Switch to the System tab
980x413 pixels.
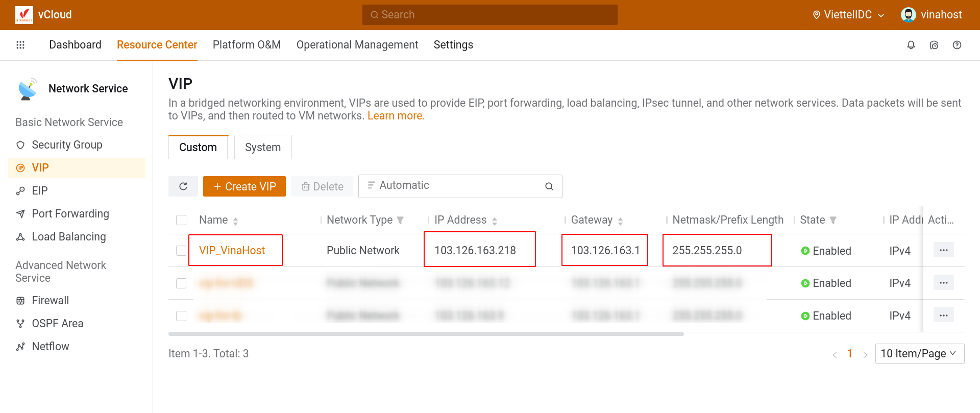(x=263, y=148)
